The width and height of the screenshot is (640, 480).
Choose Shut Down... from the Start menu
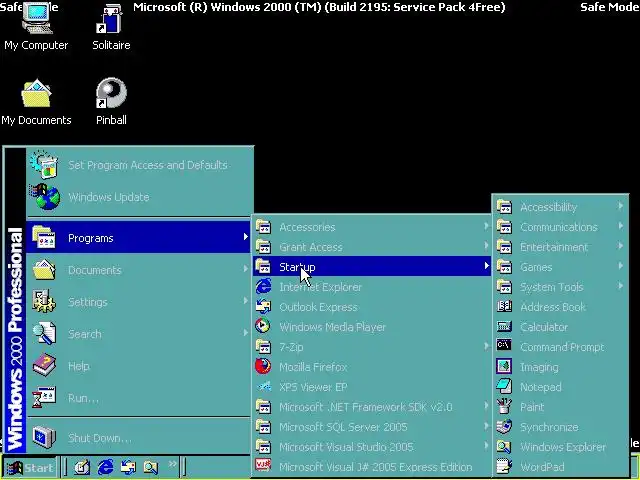138,438
